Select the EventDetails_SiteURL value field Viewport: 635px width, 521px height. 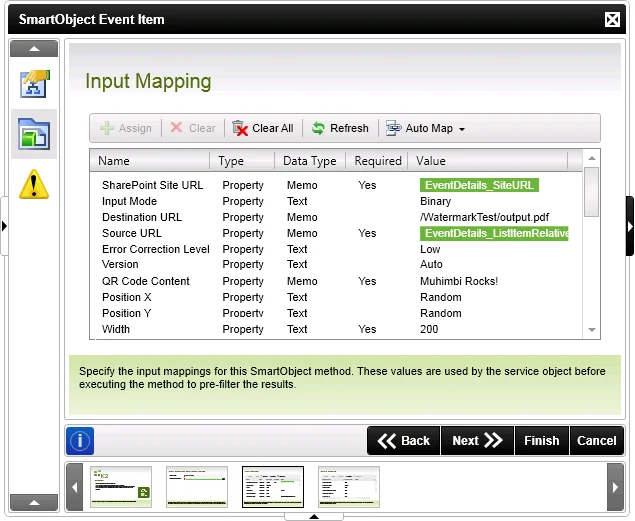tap(480, 185)
